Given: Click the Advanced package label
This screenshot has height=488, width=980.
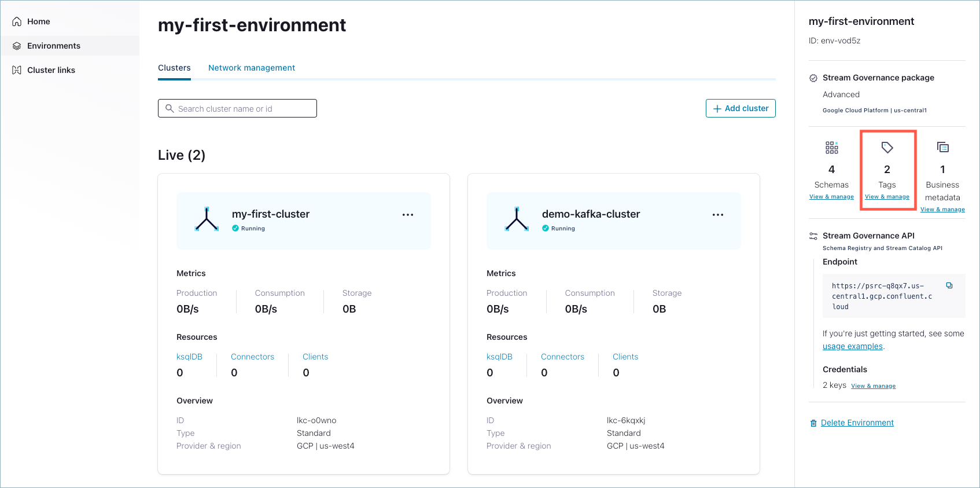Looking at the screenshot, I should pyautogui.click(x=841, y=94).
